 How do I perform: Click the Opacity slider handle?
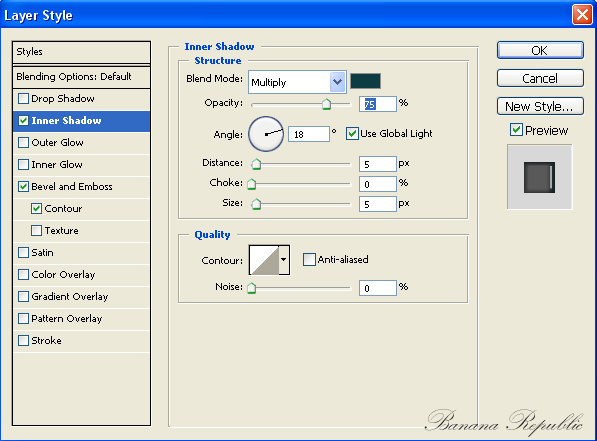[326, 104]
